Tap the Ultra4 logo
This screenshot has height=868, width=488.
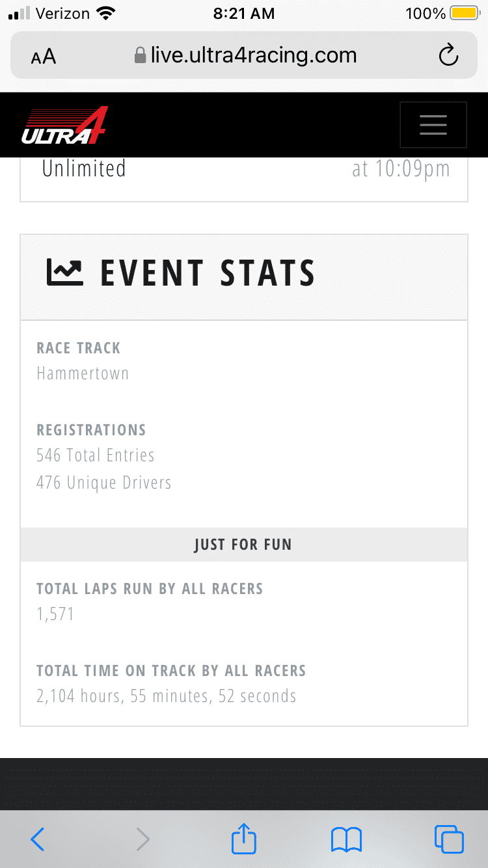[64, 126]
